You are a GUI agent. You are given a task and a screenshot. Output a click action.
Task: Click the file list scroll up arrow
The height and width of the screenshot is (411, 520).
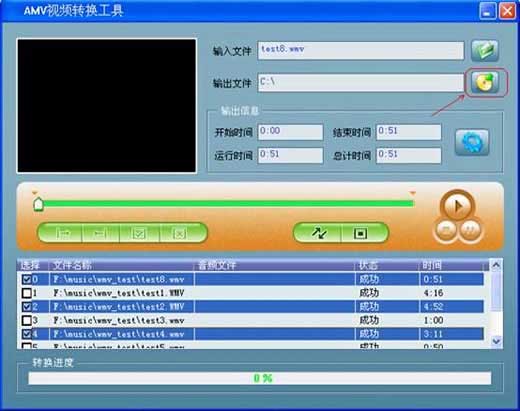(496, 265)
